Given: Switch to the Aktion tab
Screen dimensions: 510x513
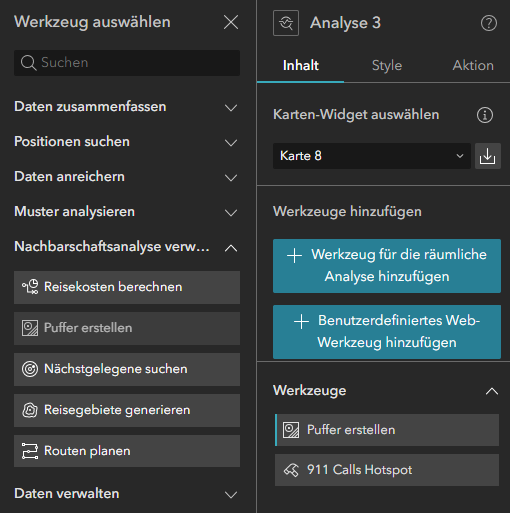Looking at the screenshot, I should tap(473, 65).
